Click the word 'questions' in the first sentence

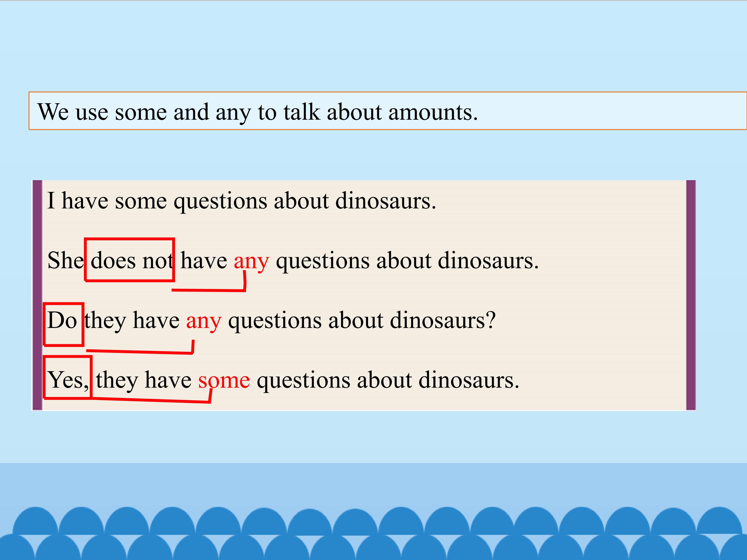click(220, 202)
